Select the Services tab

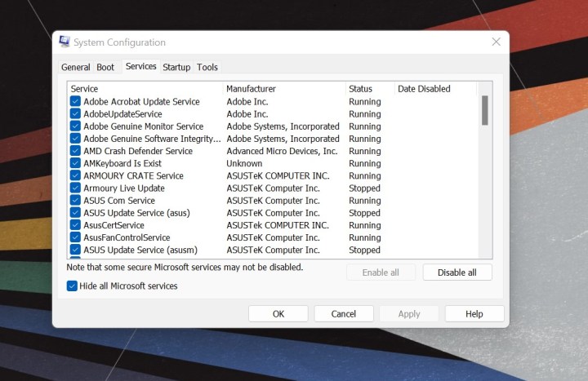[141, 66]
